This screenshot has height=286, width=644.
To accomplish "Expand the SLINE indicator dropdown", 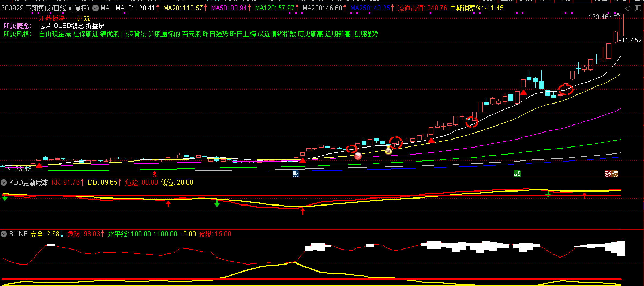I will 4,234.
